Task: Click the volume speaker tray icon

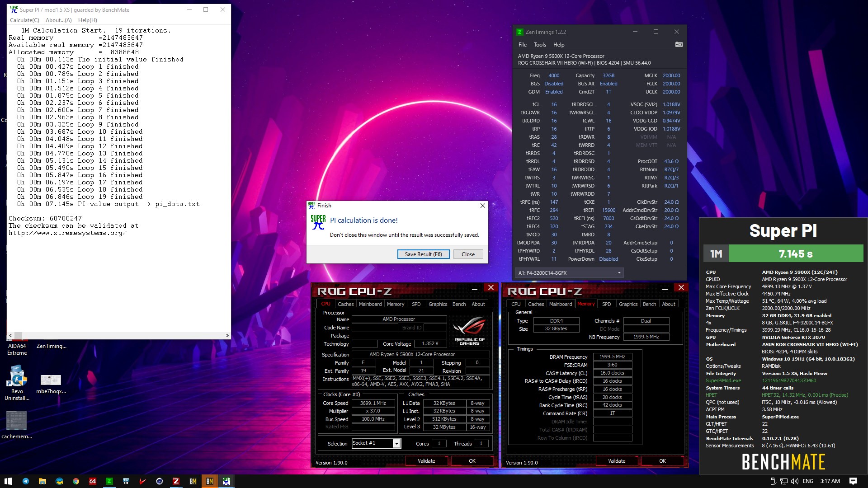Action: (x=795, y=481)
